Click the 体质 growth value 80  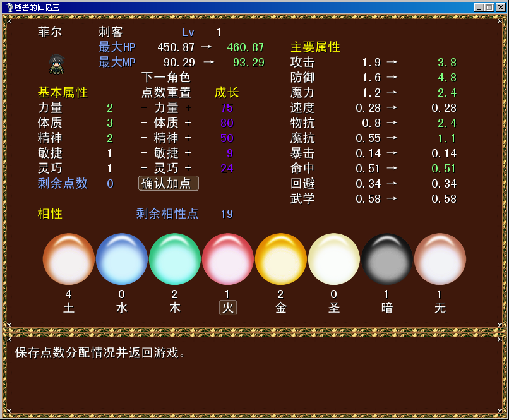[x=227, y=123]
